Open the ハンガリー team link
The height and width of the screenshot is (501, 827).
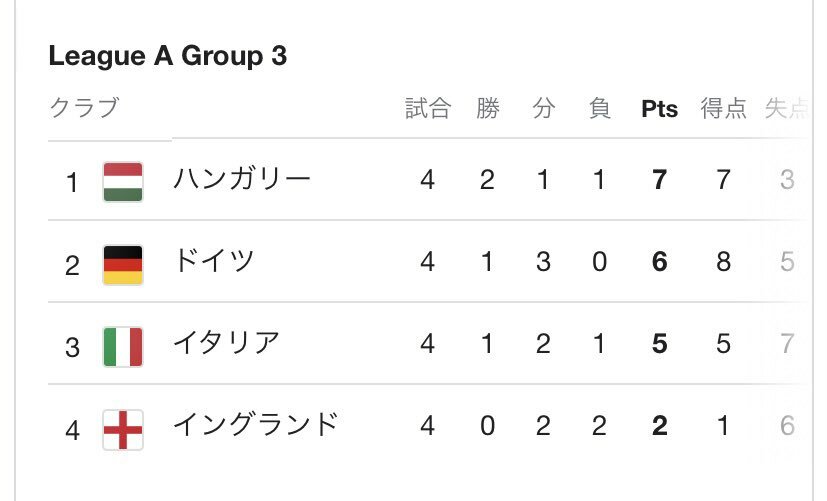242,180
